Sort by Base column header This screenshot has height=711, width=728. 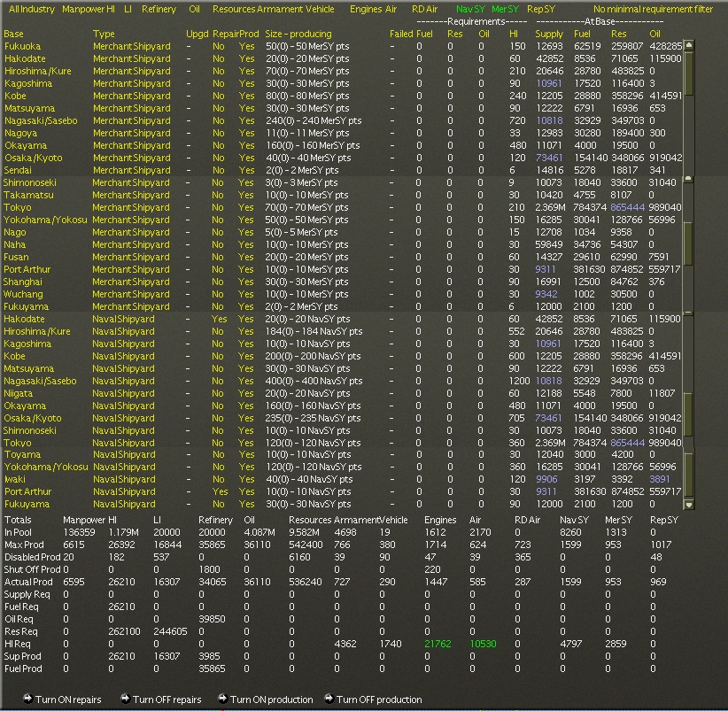pos(13,34)
